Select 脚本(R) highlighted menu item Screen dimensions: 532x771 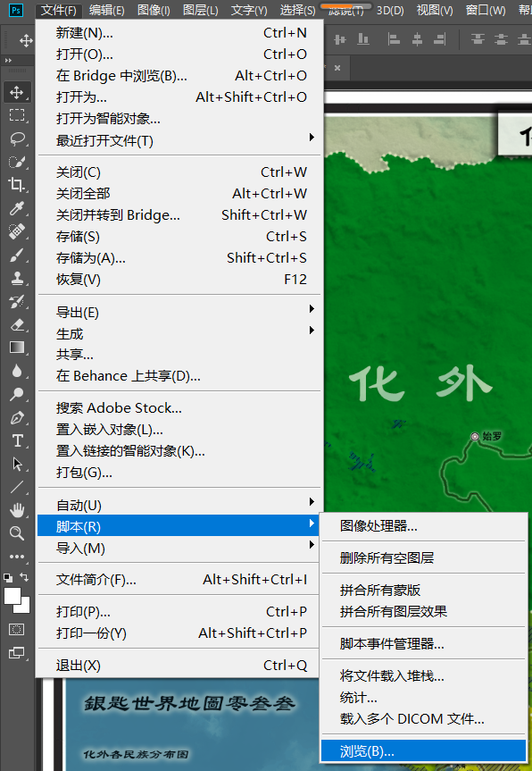click(x=179, y=526)
